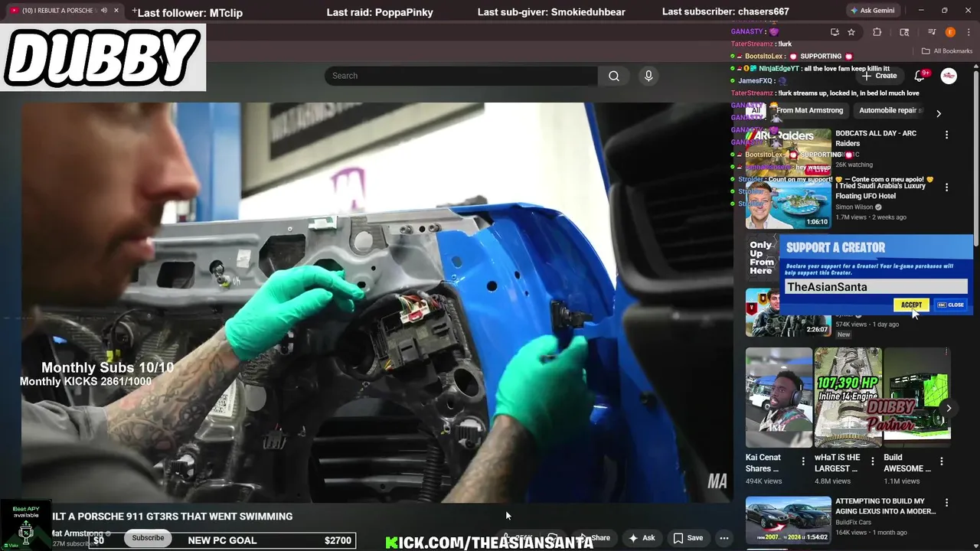Open ATTEMPTING TO BUILD MY AGING LEXUS title

tap(886, 506)
